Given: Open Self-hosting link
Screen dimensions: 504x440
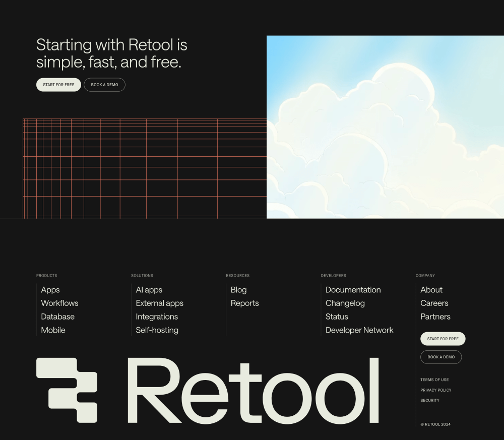Looking at the screenshot, I should [x=157, y=331].
